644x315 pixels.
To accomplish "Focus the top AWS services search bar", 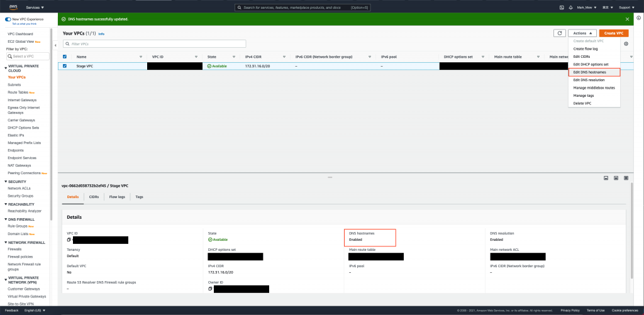I will pos(302,8).
